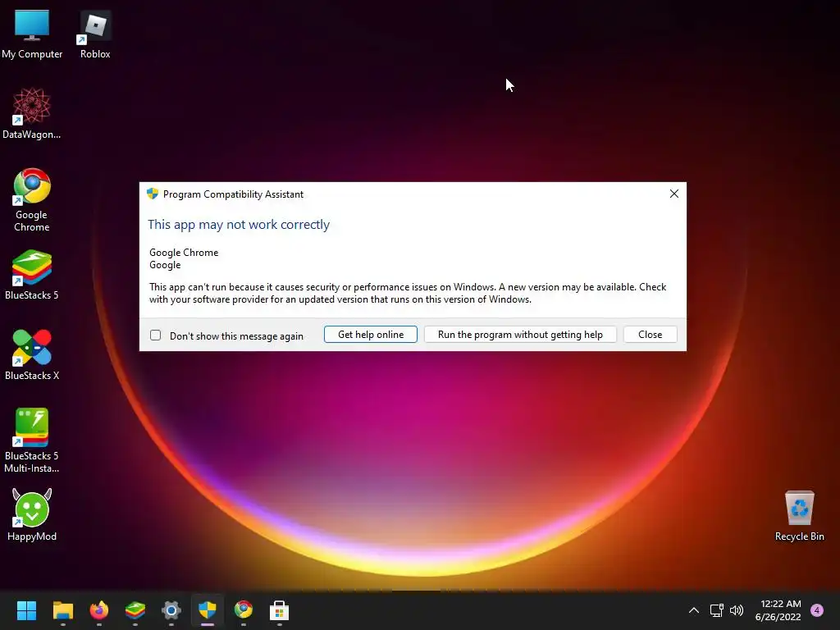Open volume control tray icon

(x=737, y=610)
